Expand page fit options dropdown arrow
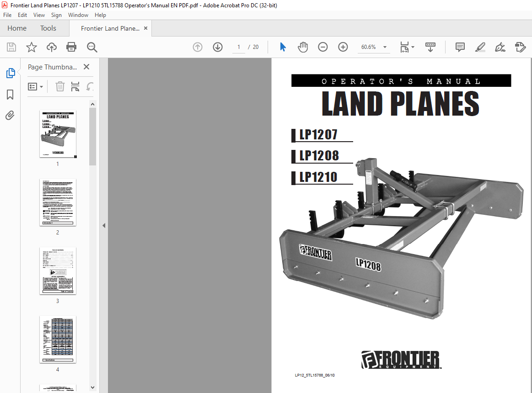Viewport: 532px width, 393px height. [413, 47]
